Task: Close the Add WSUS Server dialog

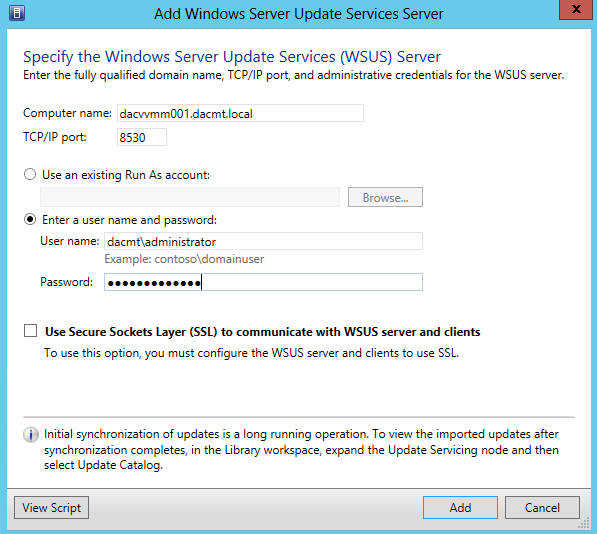Action: (576, 9)
